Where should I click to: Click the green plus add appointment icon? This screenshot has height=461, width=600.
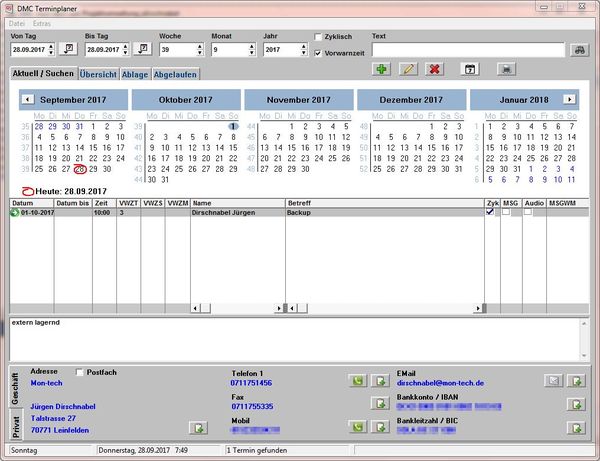point(381,69)
